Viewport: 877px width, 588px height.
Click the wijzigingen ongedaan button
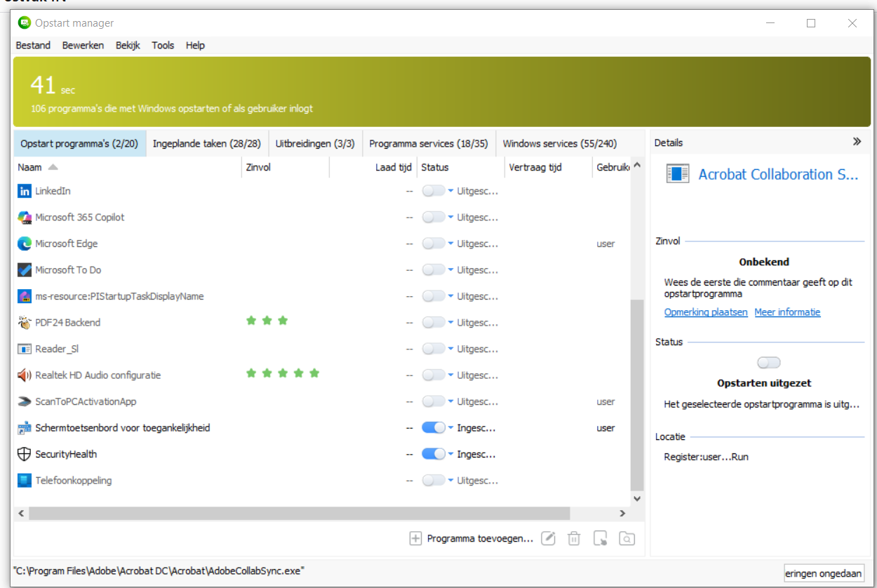[824, 573]
